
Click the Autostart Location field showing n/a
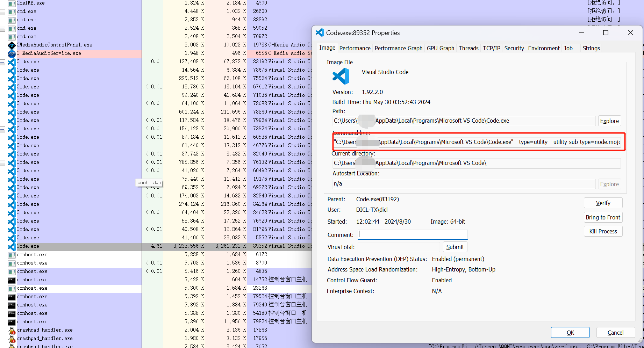pyautogui.click(x=464, y=184)
